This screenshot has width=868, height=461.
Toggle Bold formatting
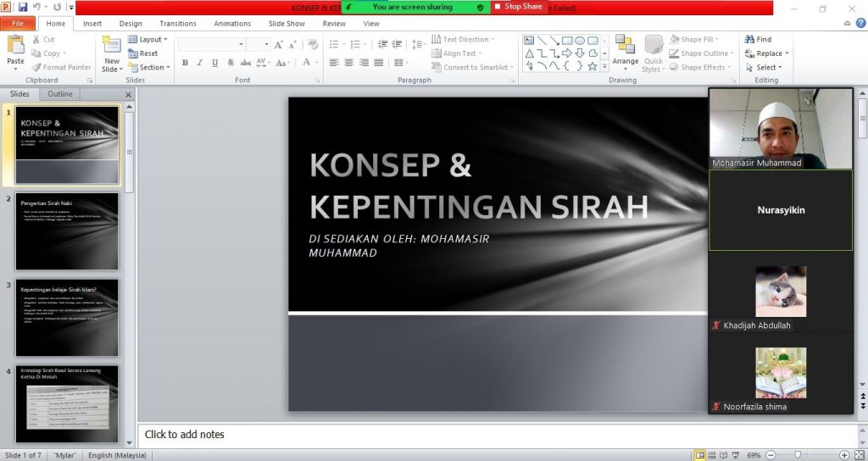tap(186, 63)
